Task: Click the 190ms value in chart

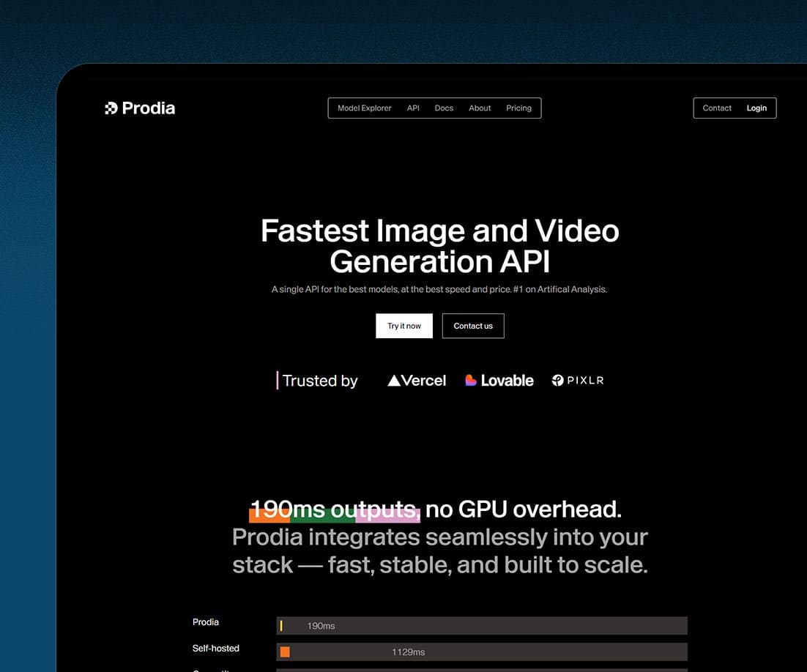Action: (321, 626)
